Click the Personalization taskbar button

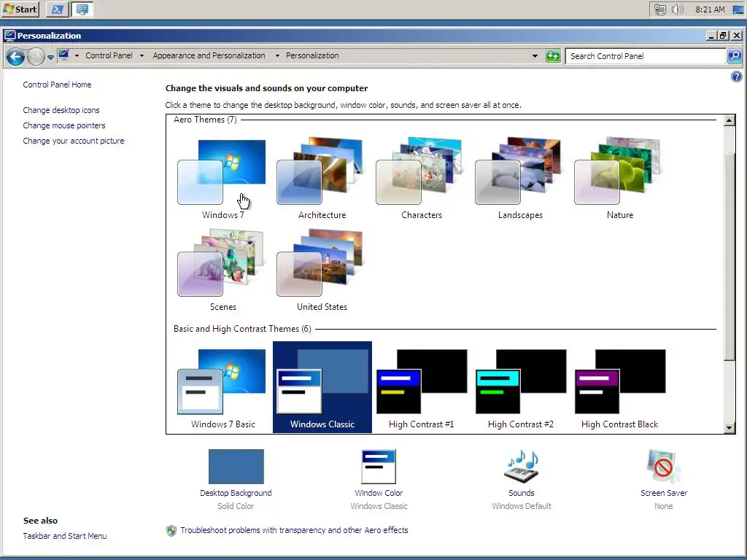point(82,9)
